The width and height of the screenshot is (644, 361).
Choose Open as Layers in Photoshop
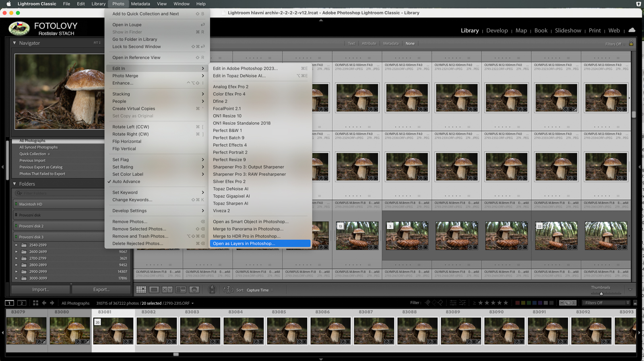pyautogui.click(x=260, y=243)
